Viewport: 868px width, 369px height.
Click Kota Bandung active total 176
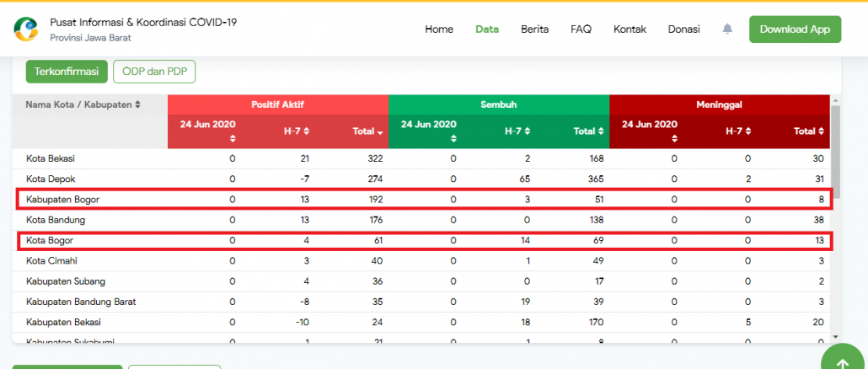tap(376, 220)
